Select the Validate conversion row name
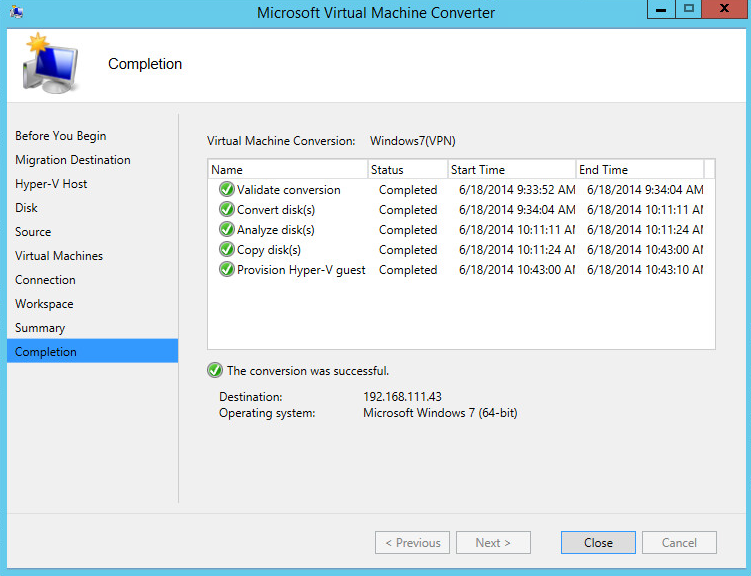Screen dimensions: 751x576 coord(288,190)
